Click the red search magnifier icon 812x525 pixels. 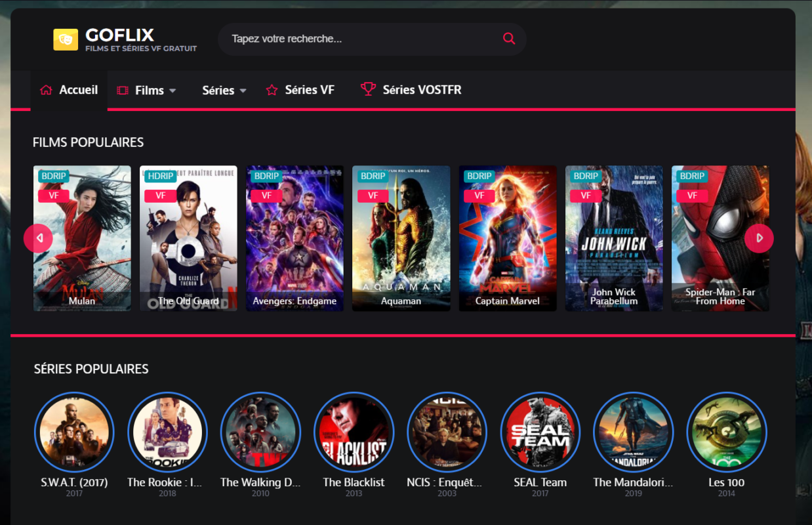click(509, 39)
